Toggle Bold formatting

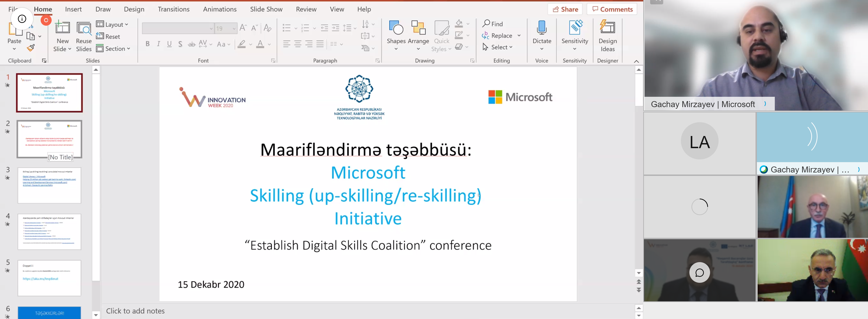pos(147,44)
